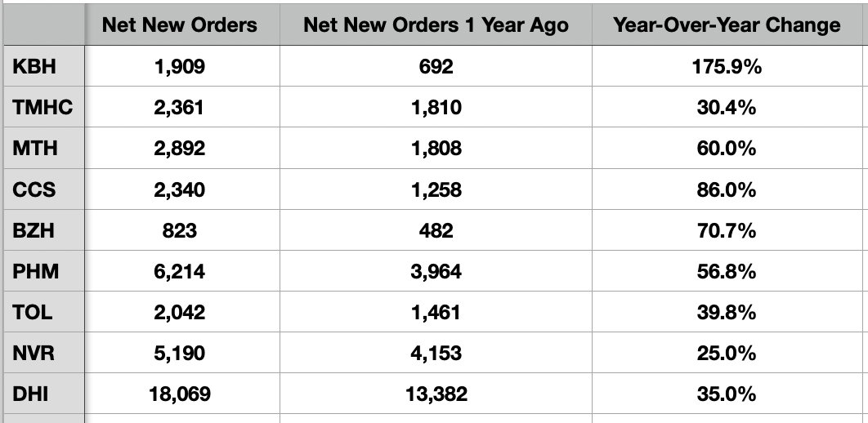
Task: Click the PHM row header
Action: pos(36,271)
